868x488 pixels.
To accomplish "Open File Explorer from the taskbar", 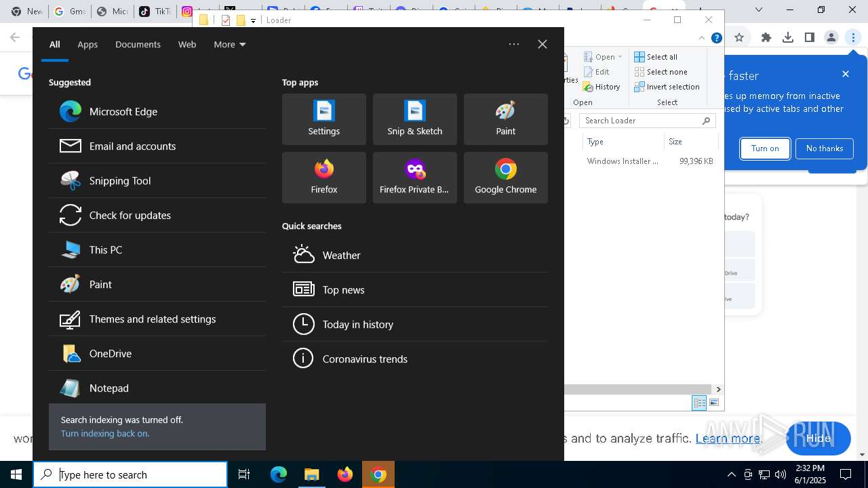I will coord(312,474).
